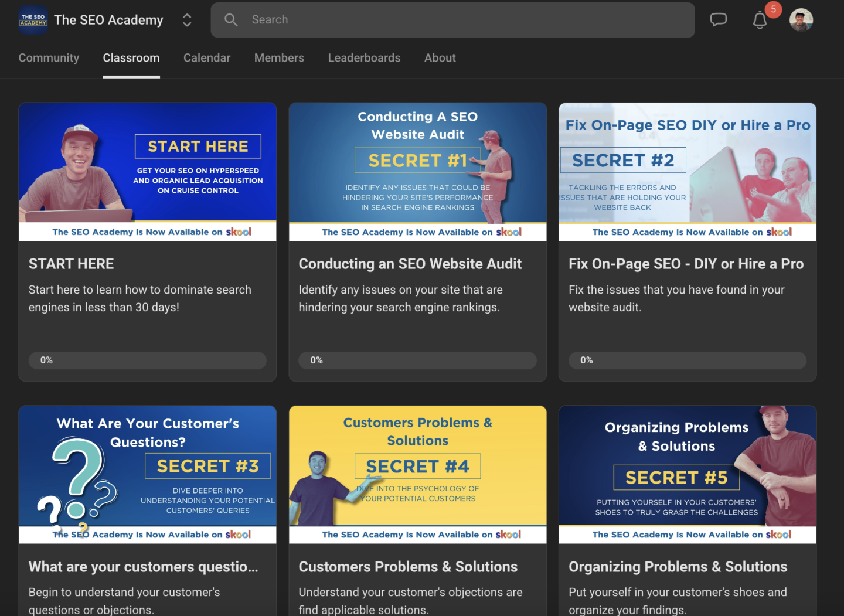Open the Secret #5 thumbnail image
844x616 pixels.
[x=688, y=475]
